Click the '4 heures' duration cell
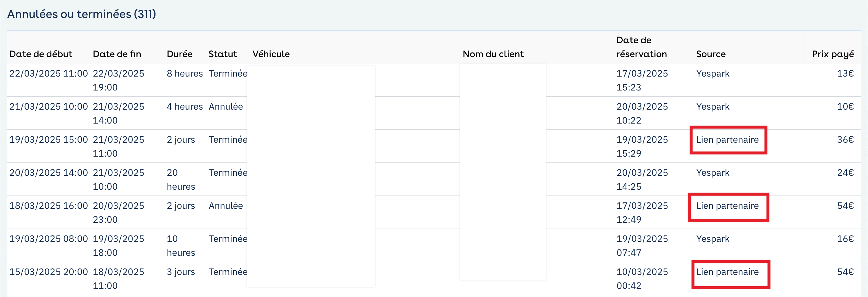Viewport: 868px width, 297px height. click(x=185, y=106)
